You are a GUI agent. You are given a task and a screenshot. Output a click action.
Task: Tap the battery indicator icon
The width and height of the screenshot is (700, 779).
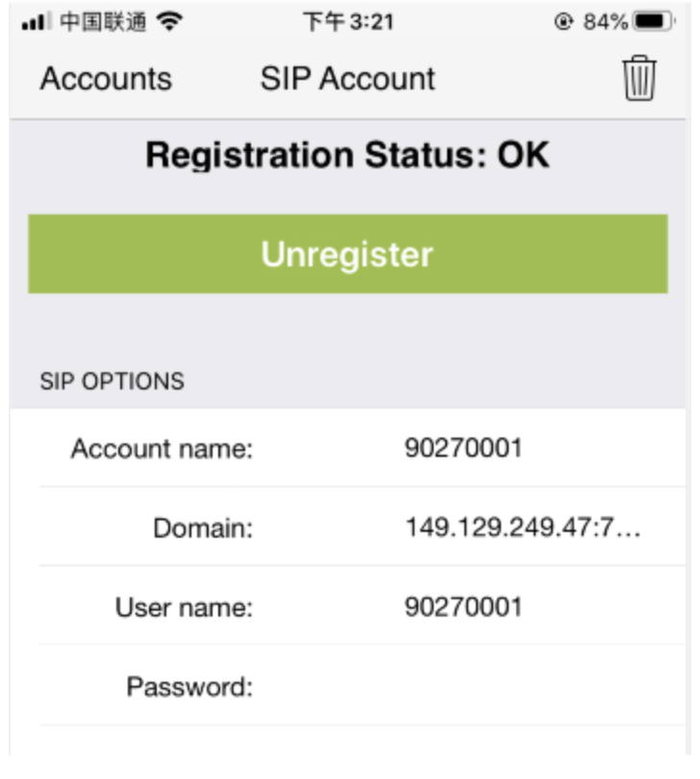(x=653, y=21)
